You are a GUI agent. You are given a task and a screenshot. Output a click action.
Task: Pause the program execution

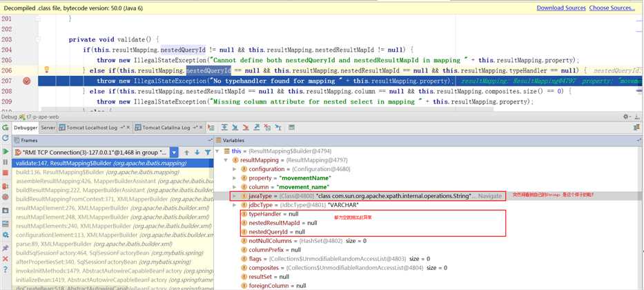[x=6, y=162]
